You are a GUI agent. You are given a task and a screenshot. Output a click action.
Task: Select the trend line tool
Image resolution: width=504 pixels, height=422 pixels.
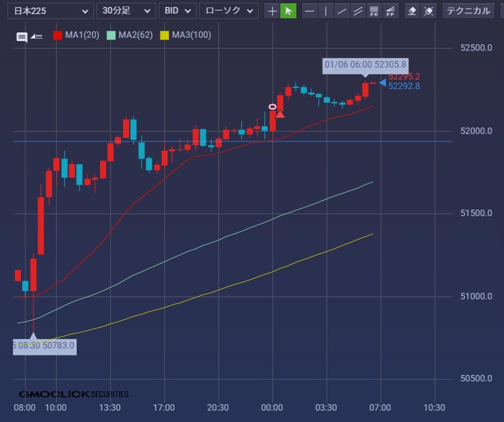click(x=341, y=11)
